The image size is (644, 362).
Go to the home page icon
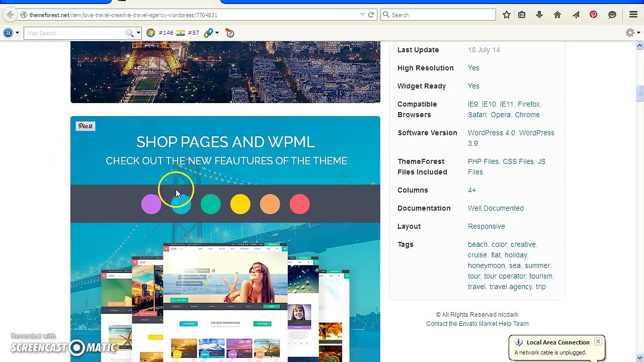coord(557,15)
